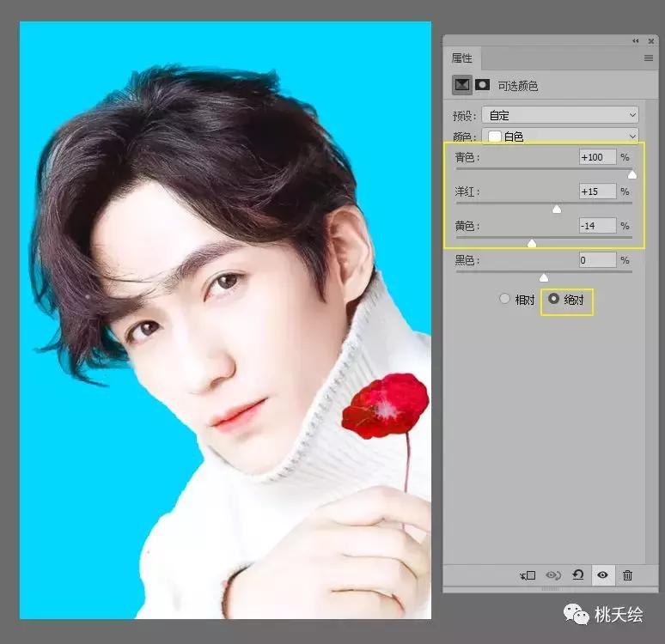Click the 黑色 black value field

tap(598, 260)
